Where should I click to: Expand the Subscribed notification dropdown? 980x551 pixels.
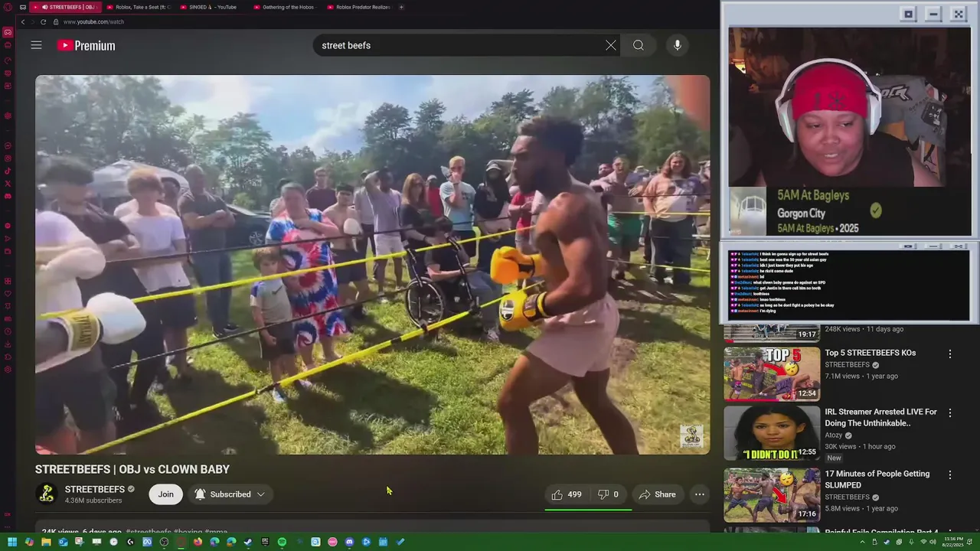click(x=229, y=494)
